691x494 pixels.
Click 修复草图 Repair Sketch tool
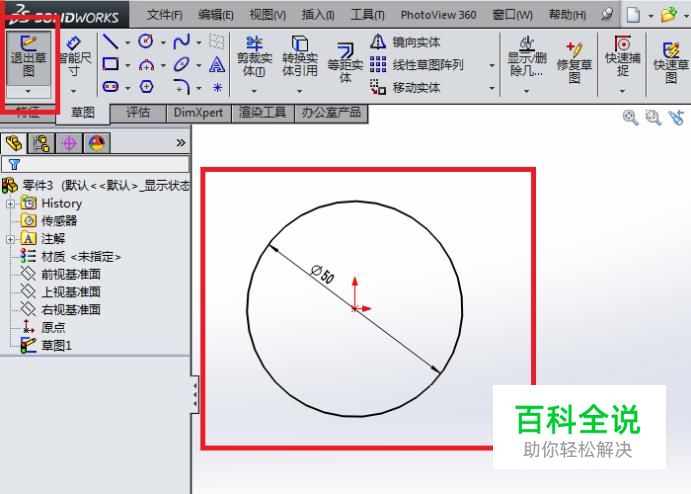(574, 63)
